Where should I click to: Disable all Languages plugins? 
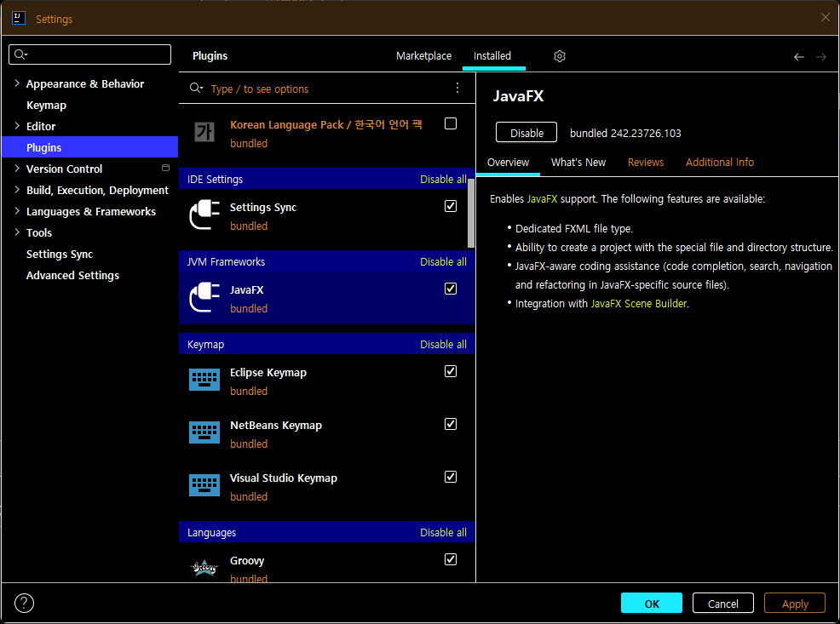point(443,533)
